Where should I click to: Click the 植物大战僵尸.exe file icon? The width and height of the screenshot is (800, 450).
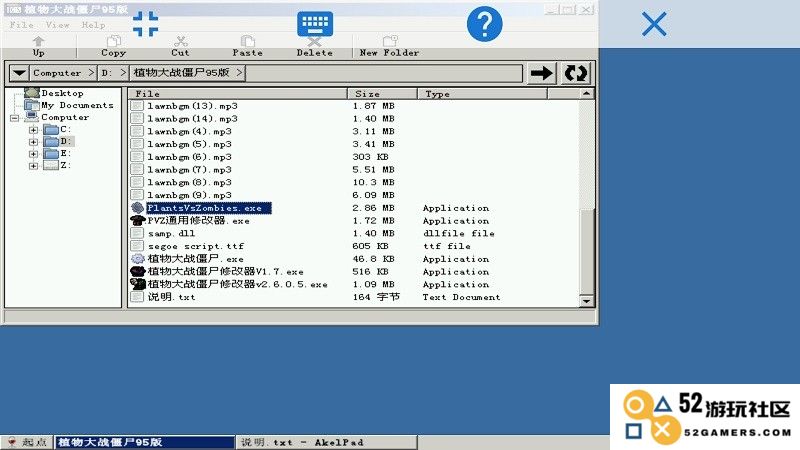137,259
